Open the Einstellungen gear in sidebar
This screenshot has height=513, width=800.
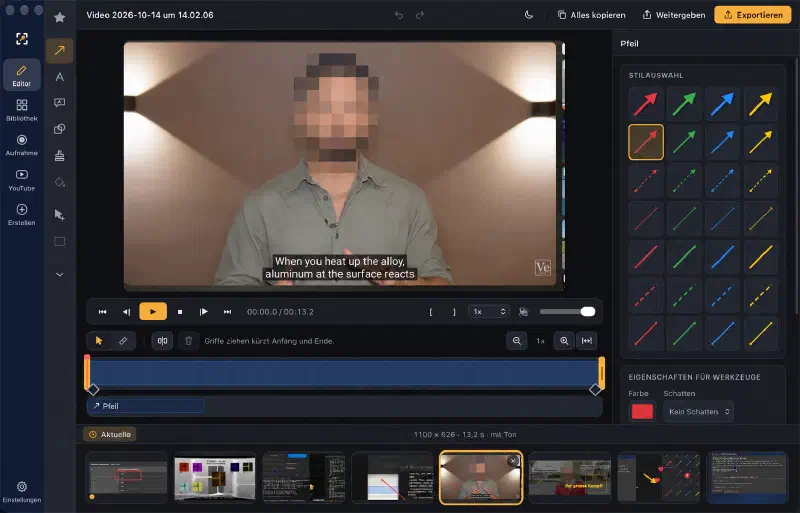[21, 492]
